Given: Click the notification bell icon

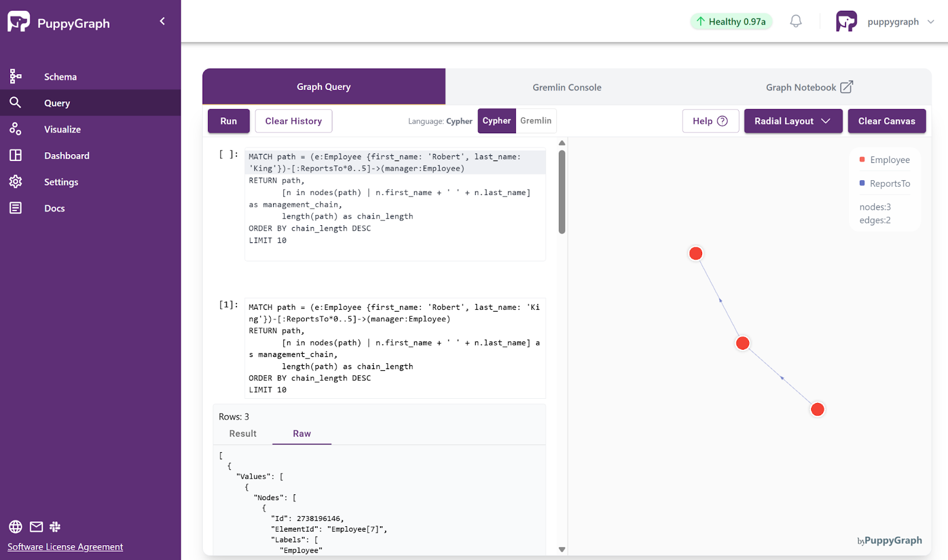Looking at the screenshot, I should tap(796, 21).
